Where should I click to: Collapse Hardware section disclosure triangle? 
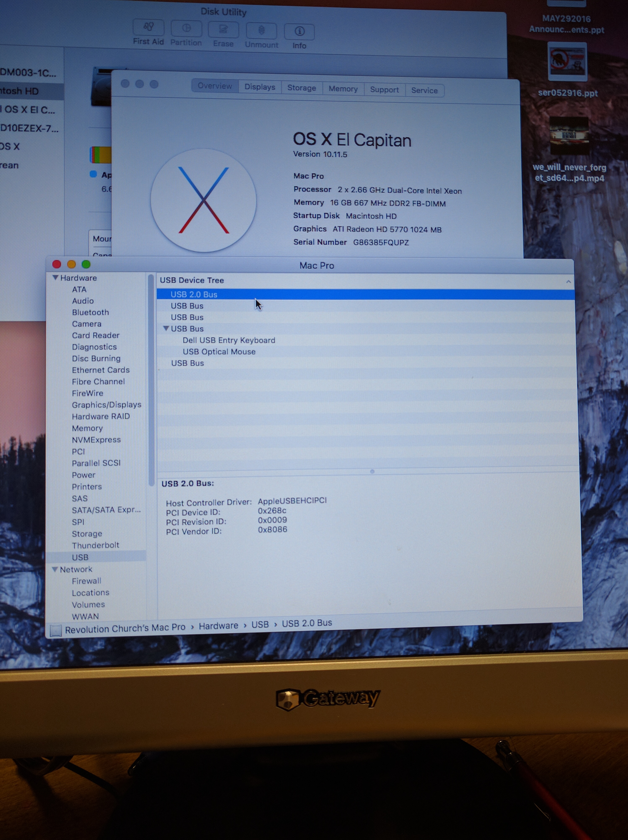[x=55, y=278]
